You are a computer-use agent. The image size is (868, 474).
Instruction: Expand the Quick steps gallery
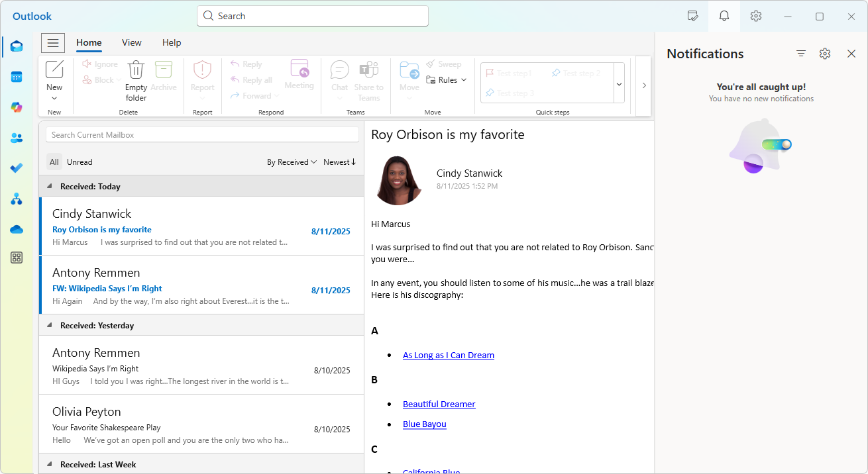coord(619,83)
